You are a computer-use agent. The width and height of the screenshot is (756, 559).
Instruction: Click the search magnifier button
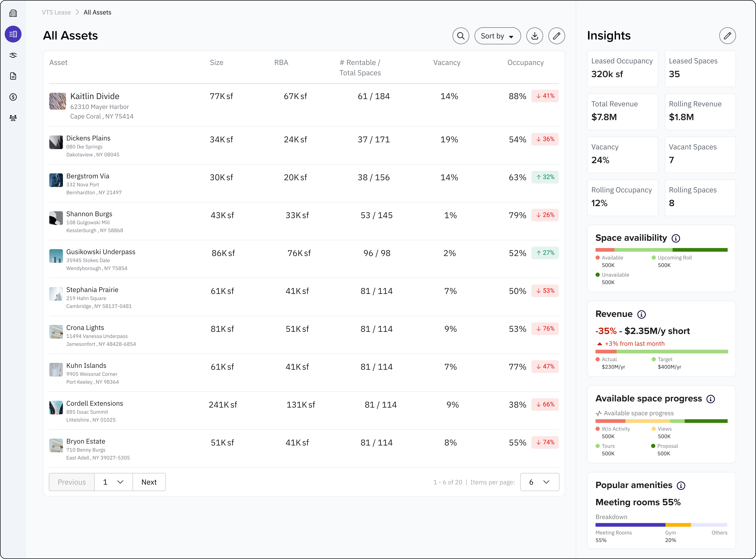461,36
